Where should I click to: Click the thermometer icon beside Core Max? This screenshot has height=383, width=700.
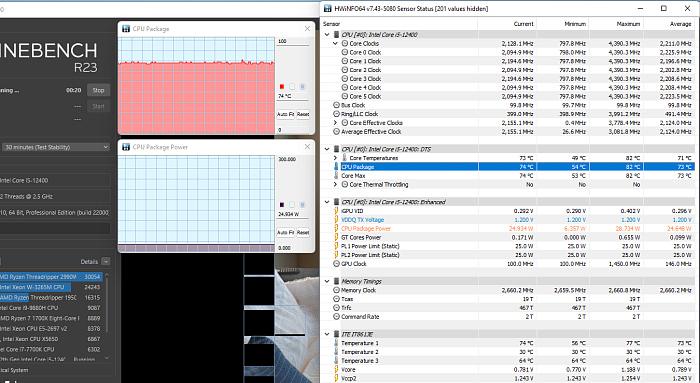coord(336,175)
